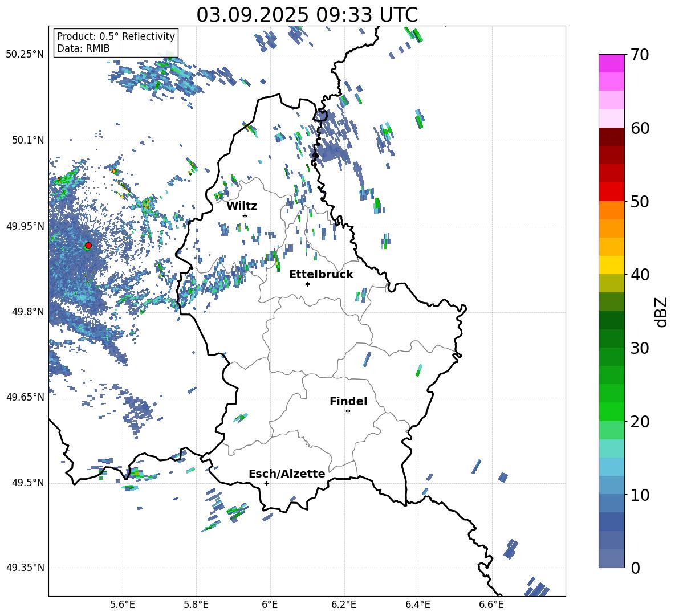This screenshot has width=675, height=616.
Task: Click the cross marker below Findel
Action: 348,411
